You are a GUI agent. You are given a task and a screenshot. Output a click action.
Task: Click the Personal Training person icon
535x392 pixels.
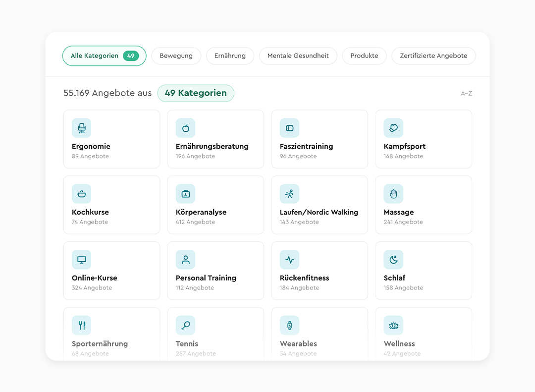pos(186,260)
